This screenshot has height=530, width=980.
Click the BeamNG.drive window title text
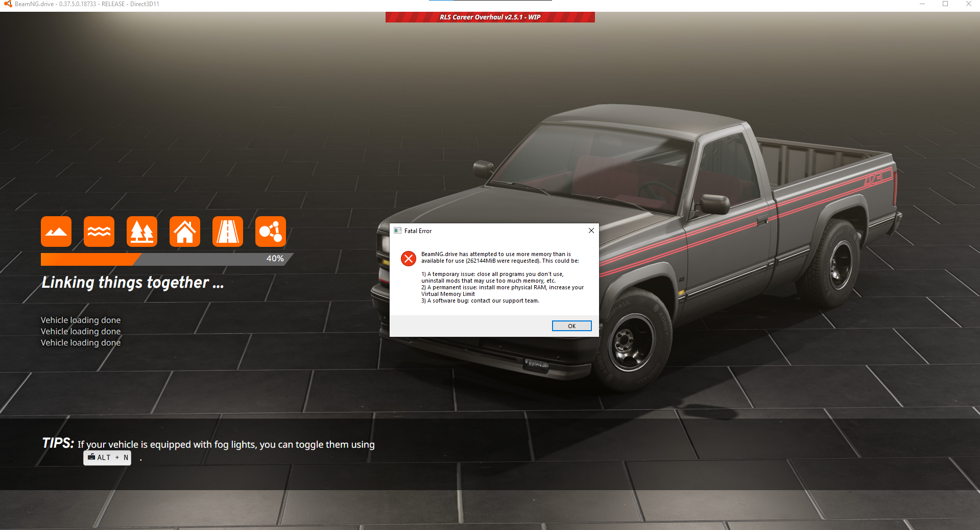(87, 4)
